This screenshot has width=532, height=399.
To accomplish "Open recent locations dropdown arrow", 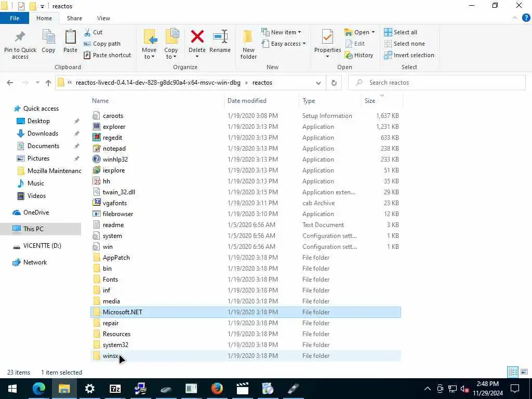I will (37, 83).
